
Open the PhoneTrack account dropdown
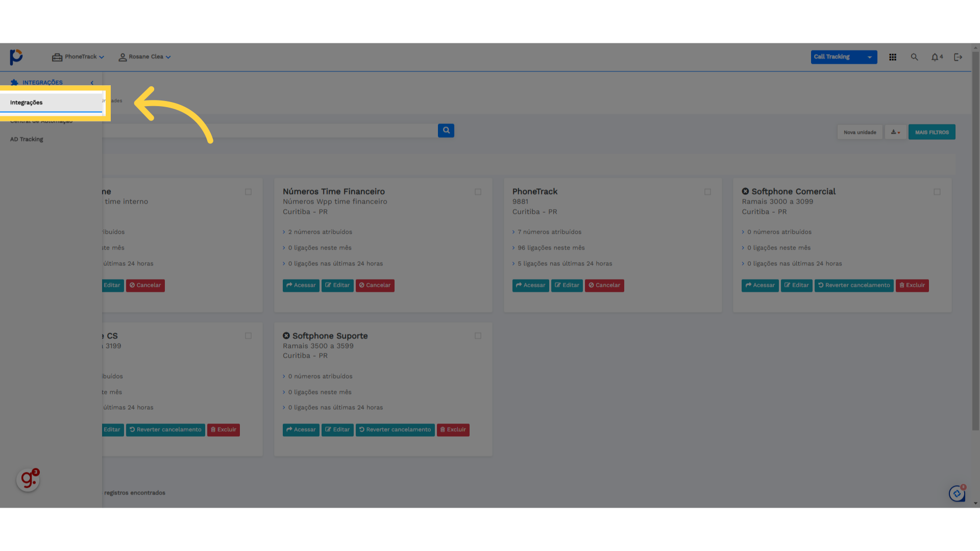pyautogui.click(x=78, y=57)
